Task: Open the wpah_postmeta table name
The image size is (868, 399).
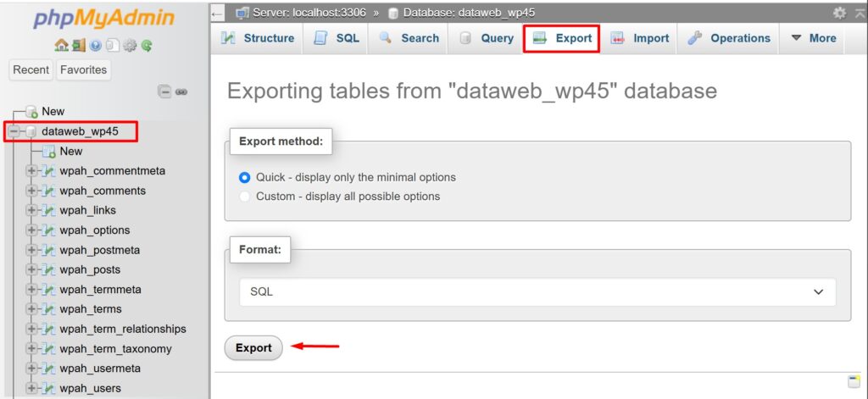Action: (100, 250)
